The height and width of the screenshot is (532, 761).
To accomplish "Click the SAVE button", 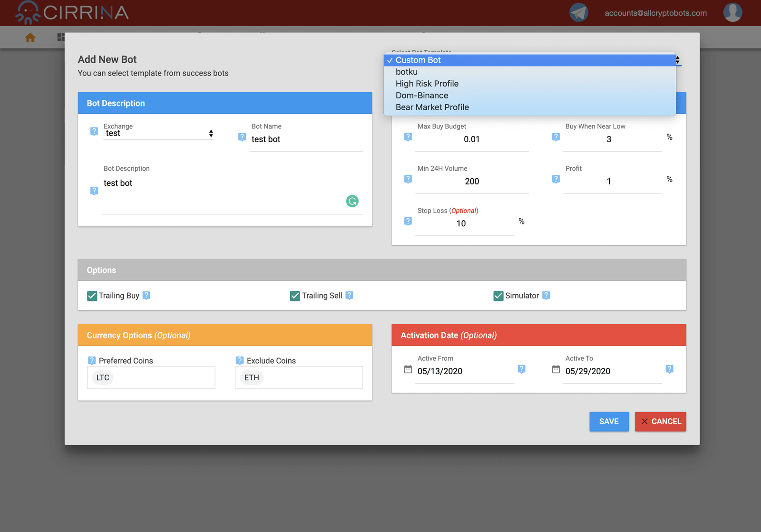I will tap(609, 422).
